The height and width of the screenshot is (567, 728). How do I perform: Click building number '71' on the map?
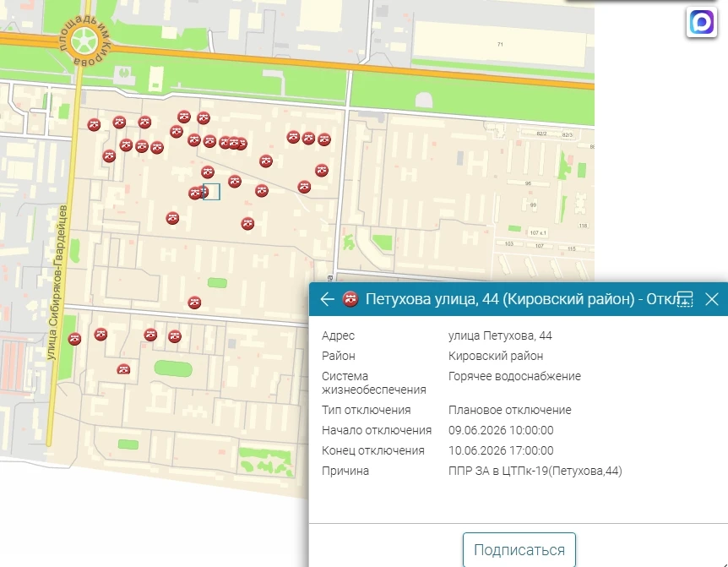[500, 45]
